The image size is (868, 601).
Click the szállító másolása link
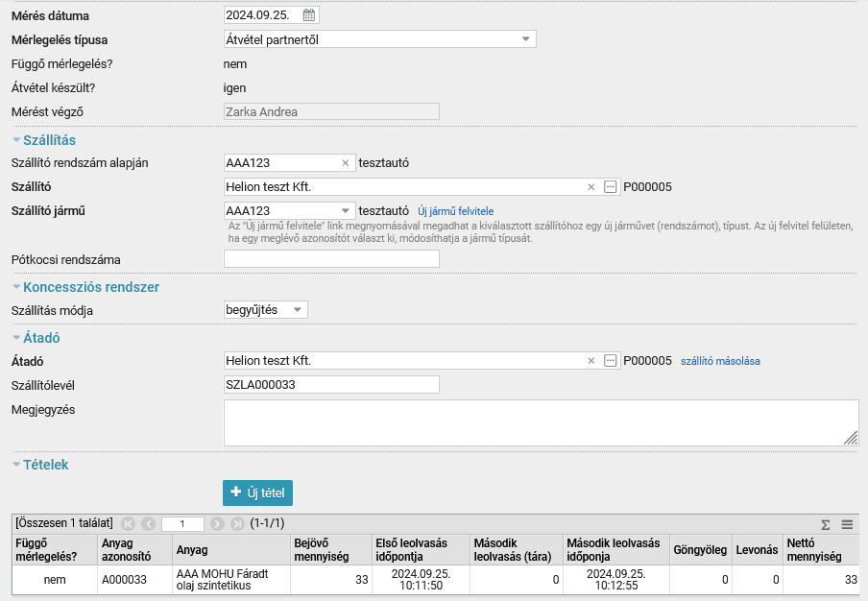pyautogui.click(x=720, y=361)
